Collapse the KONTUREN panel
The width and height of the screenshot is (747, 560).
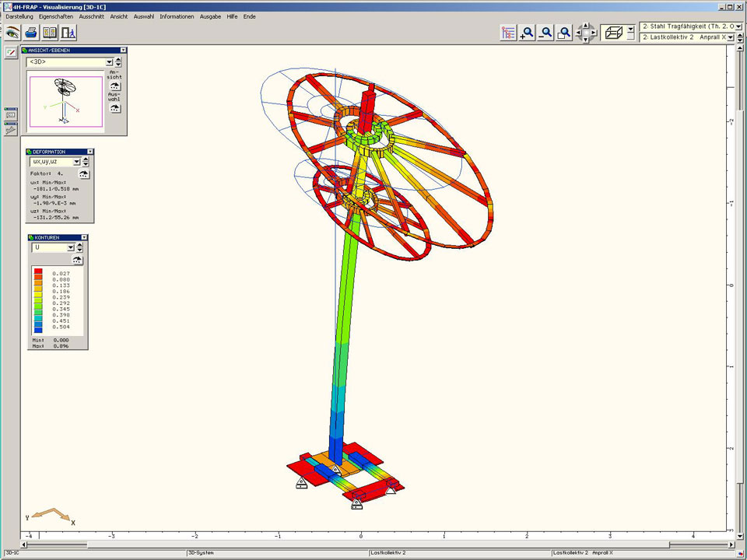coord(84,237)
